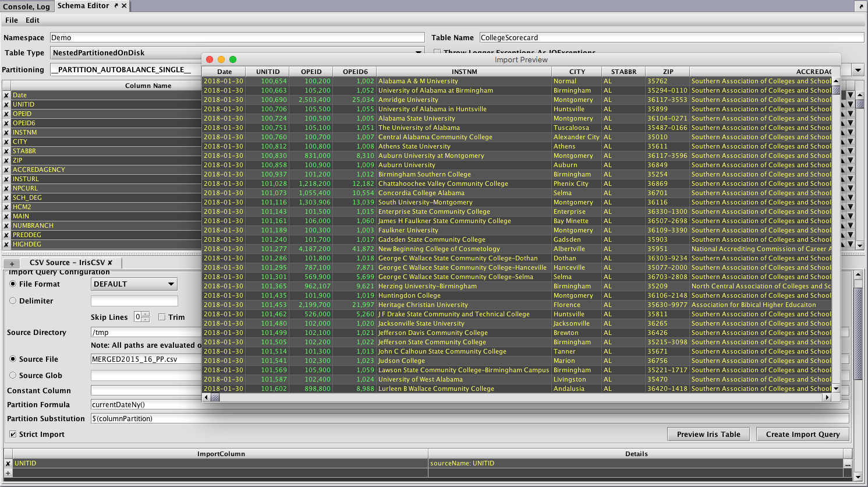Add new import column row with plus icon
This screenshot has height=487, width=868.
[8, 473]
